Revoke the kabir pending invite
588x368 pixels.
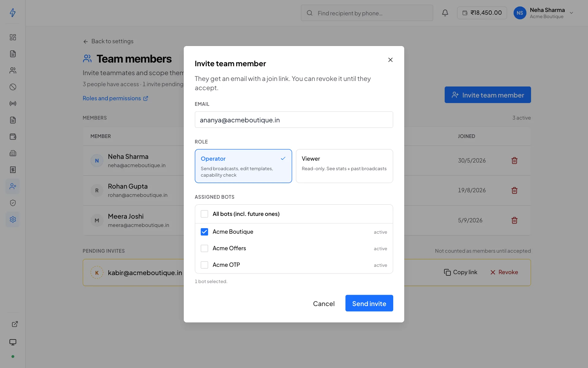point(504,272)
